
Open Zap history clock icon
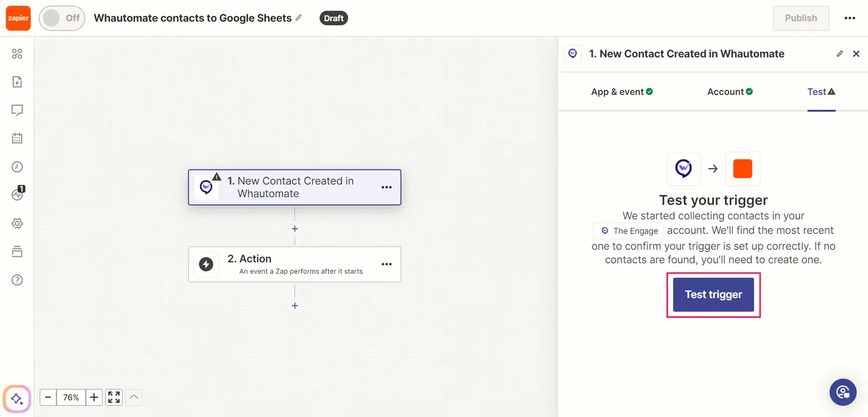[x=17, y=167]
